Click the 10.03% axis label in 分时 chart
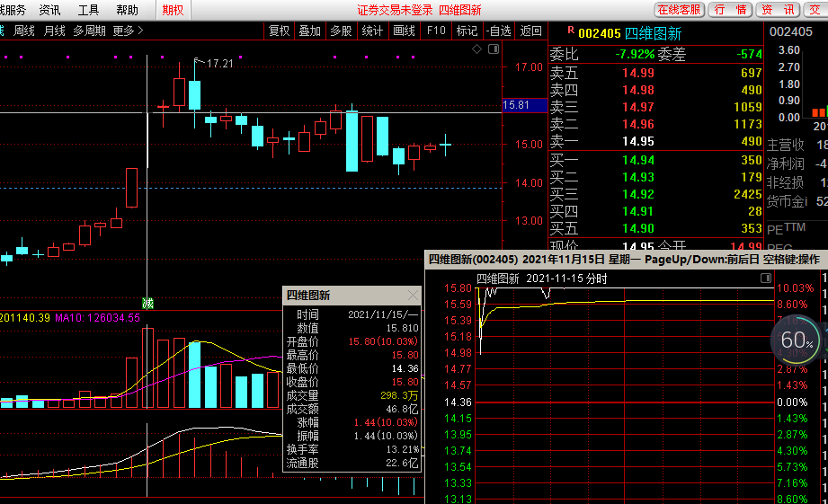828x504 pixels. pos(795,288)
